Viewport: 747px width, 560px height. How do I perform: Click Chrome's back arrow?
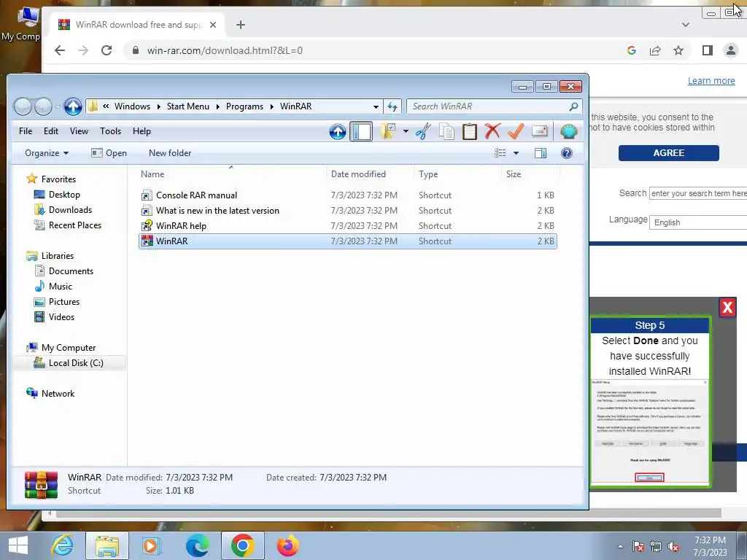[60, 50]
